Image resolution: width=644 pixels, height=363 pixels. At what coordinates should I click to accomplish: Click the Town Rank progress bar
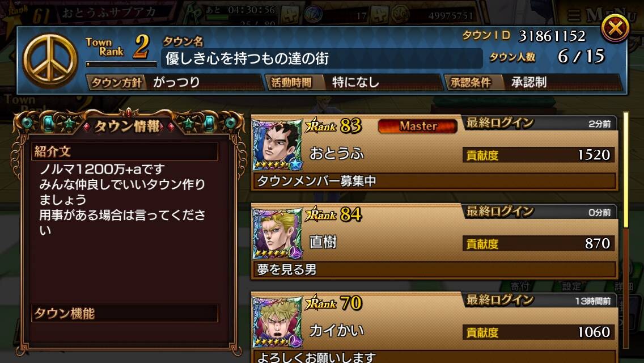coord(121,64)
